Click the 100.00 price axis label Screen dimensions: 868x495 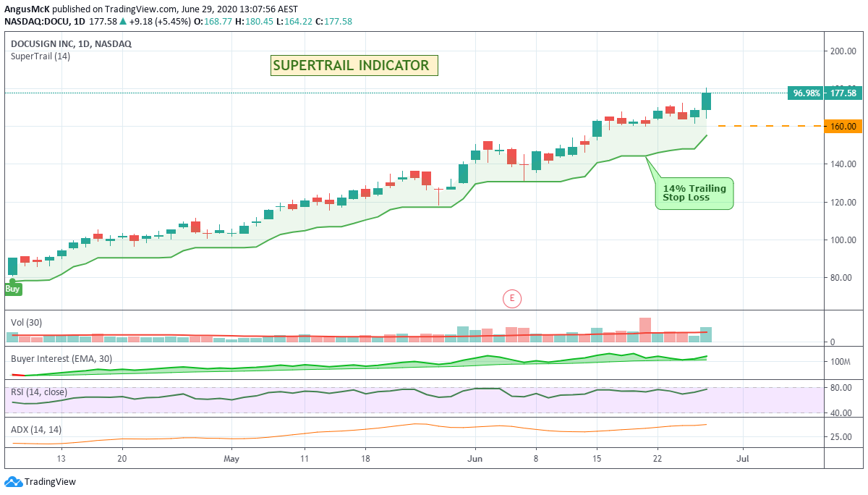[x=843, y=240]
